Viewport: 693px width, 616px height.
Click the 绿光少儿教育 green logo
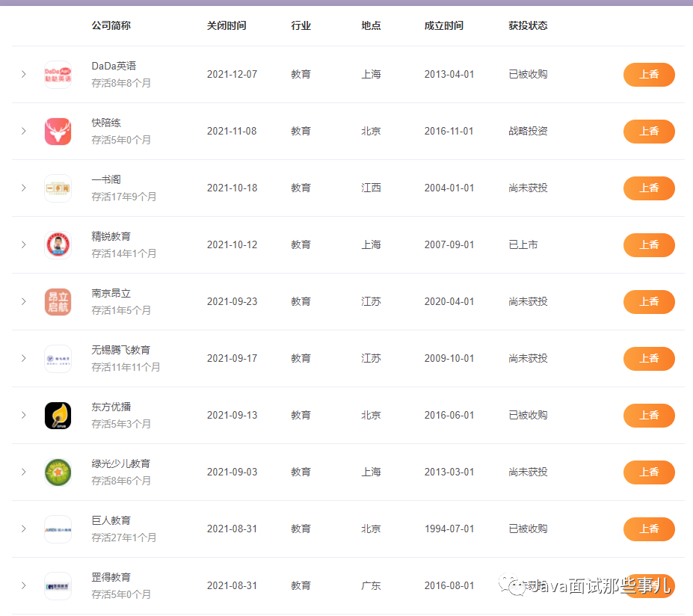click(x=58, y=472)
